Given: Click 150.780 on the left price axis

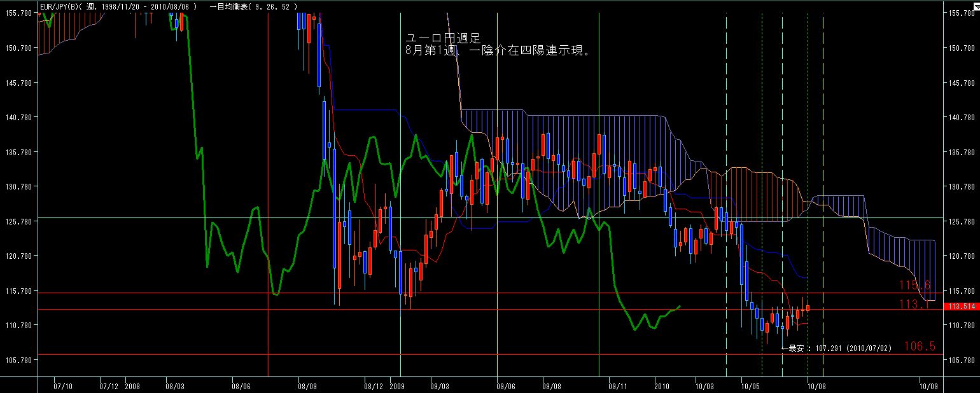Looking at the screenshot, I should point(17,48).
